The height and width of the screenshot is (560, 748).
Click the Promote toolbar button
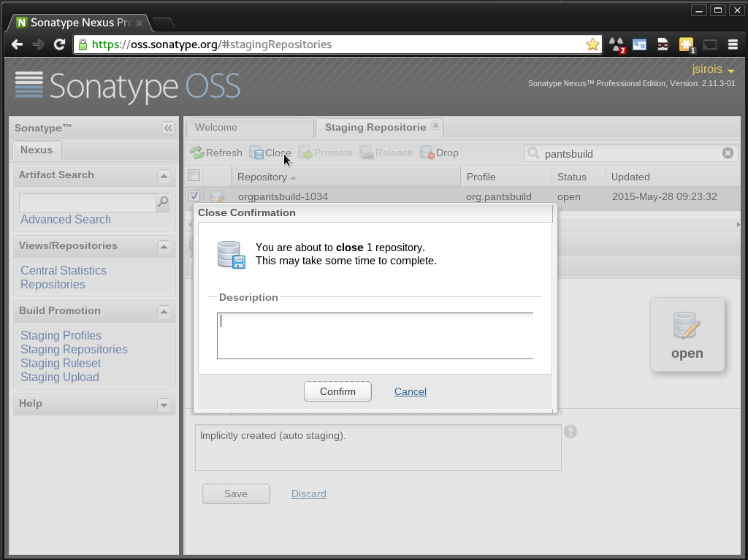[325, 153]
